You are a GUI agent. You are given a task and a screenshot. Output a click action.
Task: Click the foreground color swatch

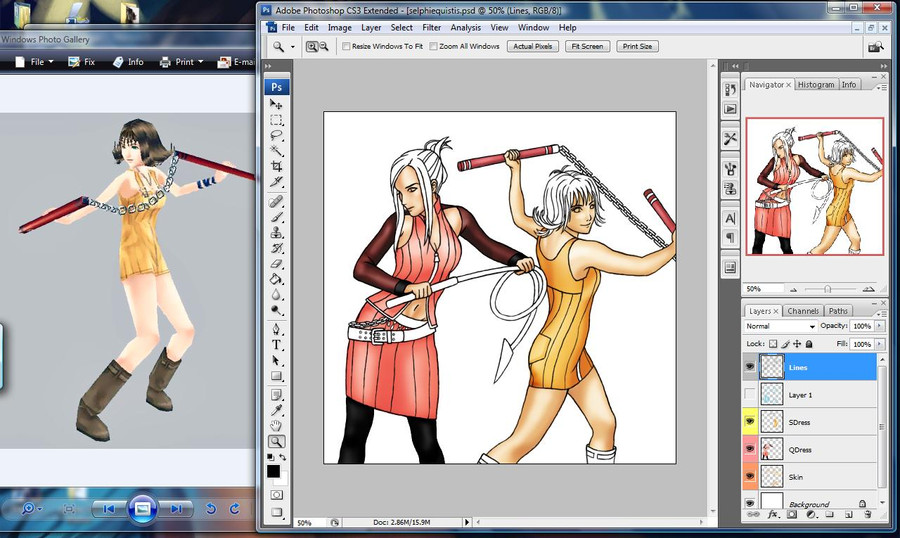tap(273, 471)
